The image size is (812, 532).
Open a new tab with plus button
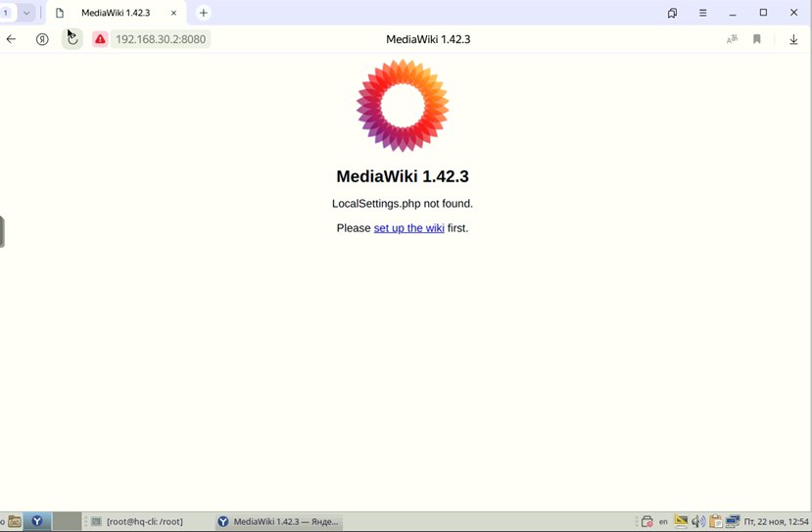204,13
